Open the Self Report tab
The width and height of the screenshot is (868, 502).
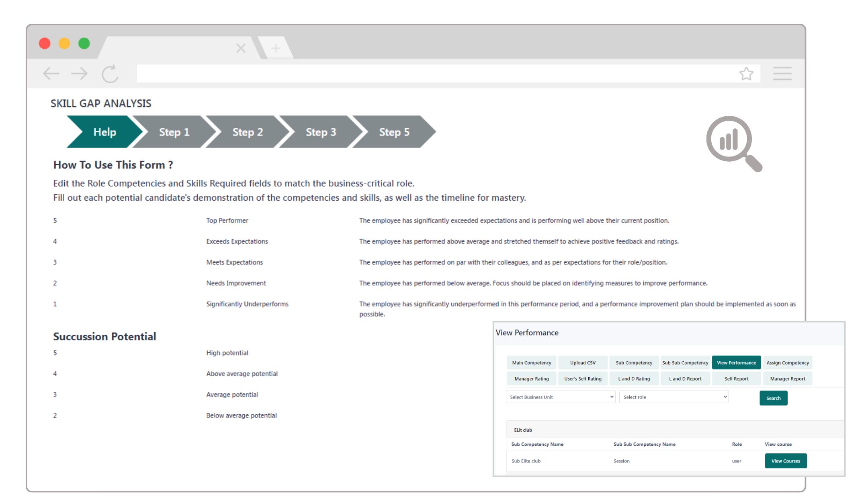point(736,379)
